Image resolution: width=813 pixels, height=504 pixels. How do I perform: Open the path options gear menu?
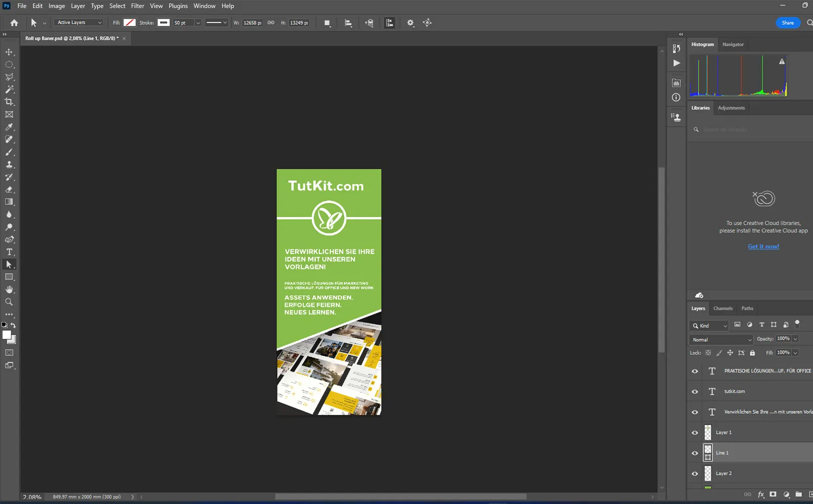pos(411,23)
